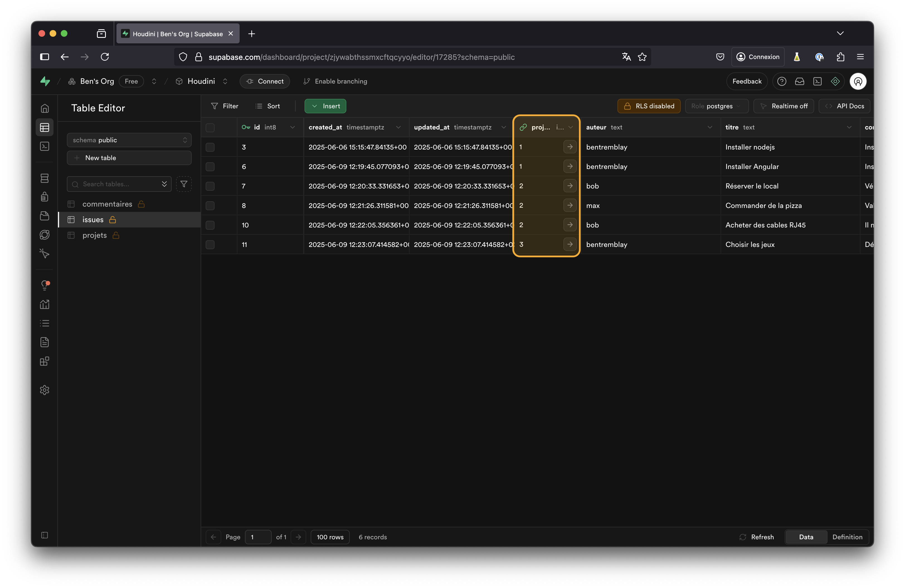Viewport: 905px width, 588px height.
Task: Expand the organization switcher next to Free
Action: tap(154, 81)
